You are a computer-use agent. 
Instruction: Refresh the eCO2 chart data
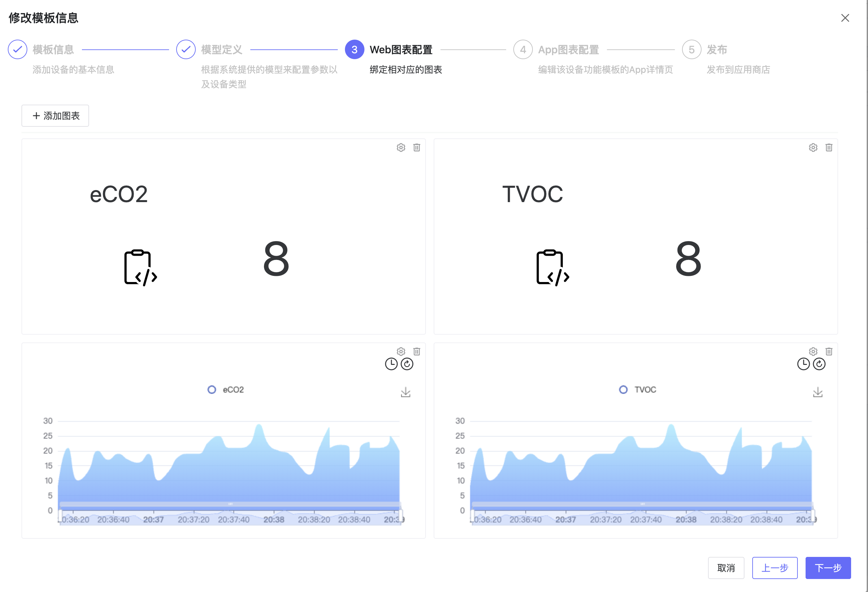pyautogui.click(x=407, y=364)
